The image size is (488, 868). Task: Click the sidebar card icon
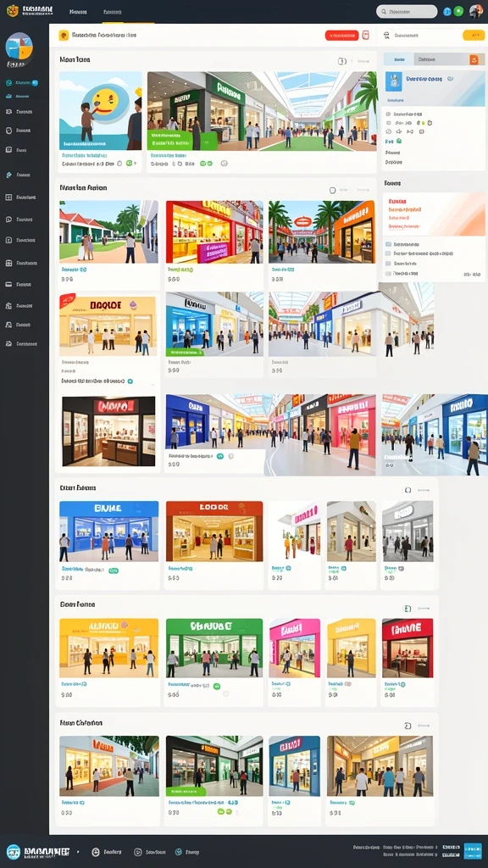point(8,284)
